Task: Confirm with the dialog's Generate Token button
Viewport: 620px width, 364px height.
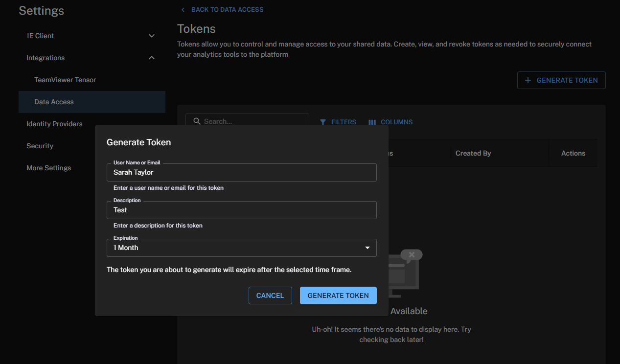Action: 338,296
